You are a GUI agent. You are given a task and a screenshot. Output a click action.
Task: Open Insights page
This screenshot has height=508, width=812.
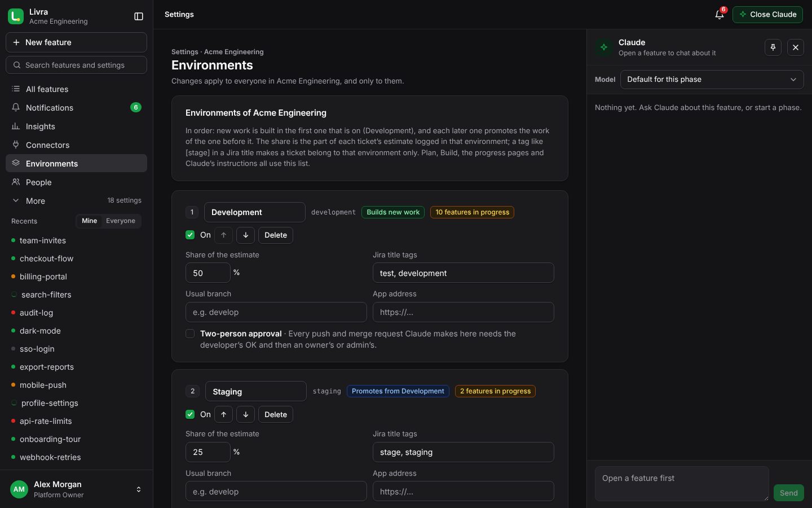[76, 126]
